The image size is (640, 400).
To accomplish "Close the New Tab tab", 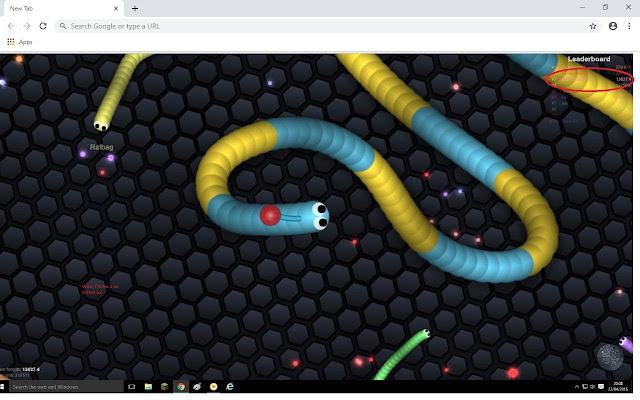I will click(x=116, y=8).
